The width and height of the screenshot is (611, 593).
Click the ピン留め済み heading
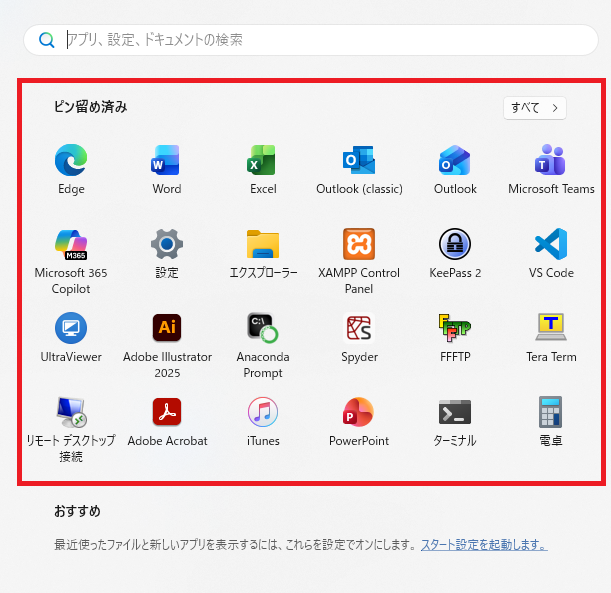click(90, 107)
